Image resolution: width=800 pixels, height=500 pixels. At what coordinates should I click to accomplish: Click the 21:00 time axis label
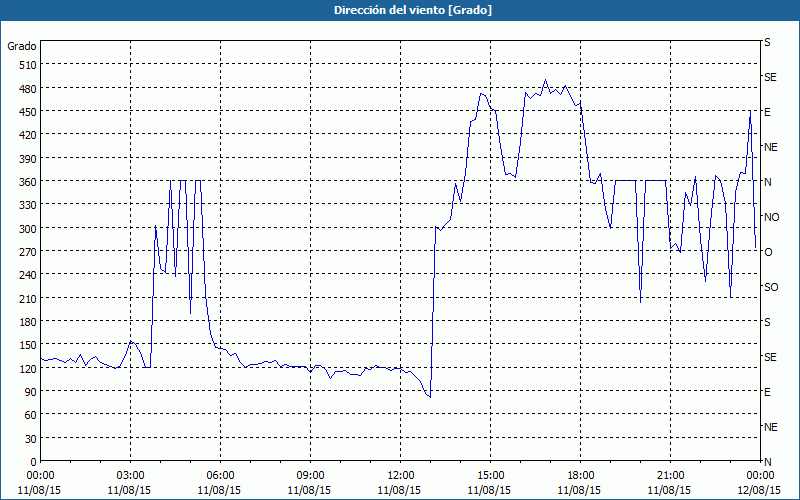[x=670, y=476]
